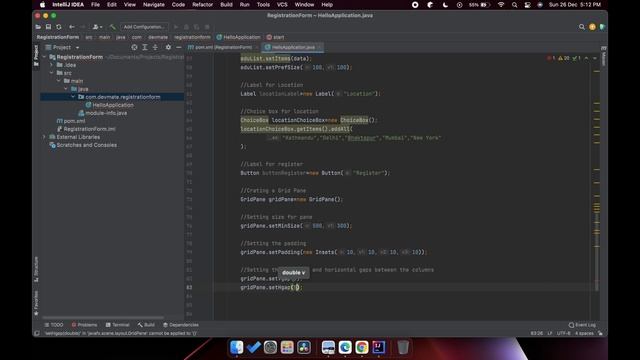Viewport: 640px width, 360px height.
Task: Click the error count indicator in editor
Action: [551, 58]
